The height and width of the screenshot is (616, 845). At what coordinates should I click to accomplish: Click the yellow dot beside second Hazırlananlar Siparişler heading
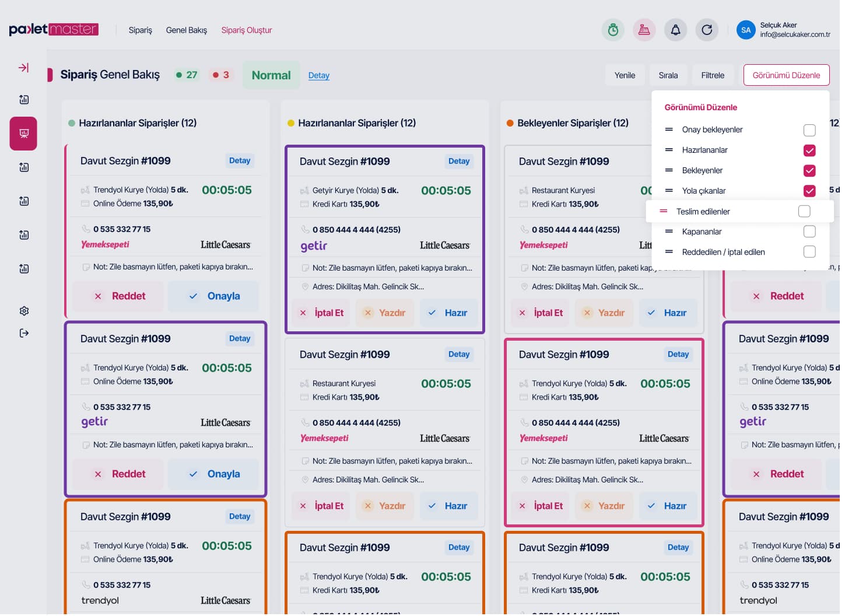[x=291, y=123]
